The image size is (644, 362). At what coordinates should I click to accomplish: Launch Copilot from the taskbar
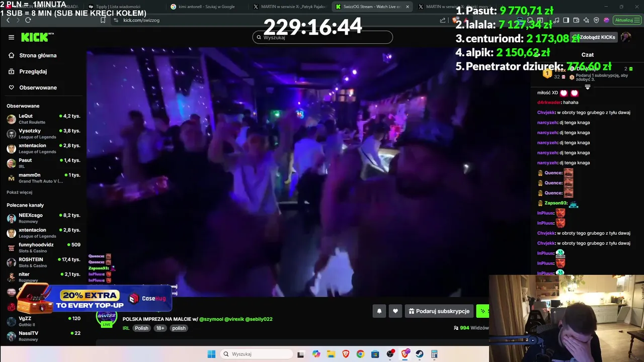tap(316, 354)
